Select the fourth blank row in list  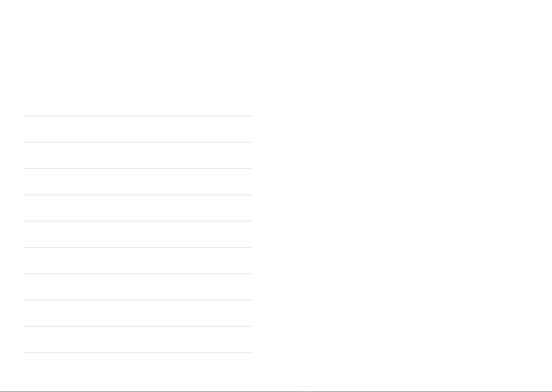pyautogui.click(x=137, y=208)
